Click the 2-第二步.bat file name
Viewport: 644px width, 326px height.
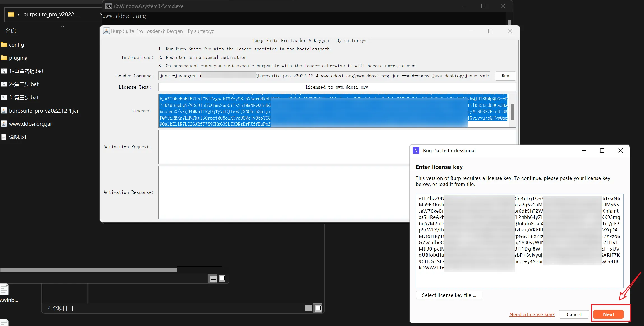tap(24, 84)
